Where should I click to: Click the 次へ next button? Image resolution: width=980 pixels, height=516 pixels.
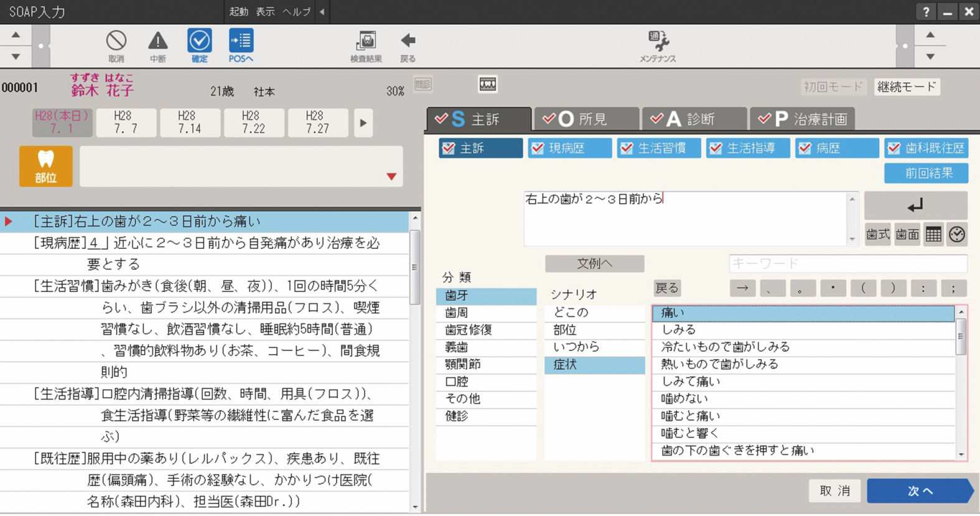pos(919,491)
